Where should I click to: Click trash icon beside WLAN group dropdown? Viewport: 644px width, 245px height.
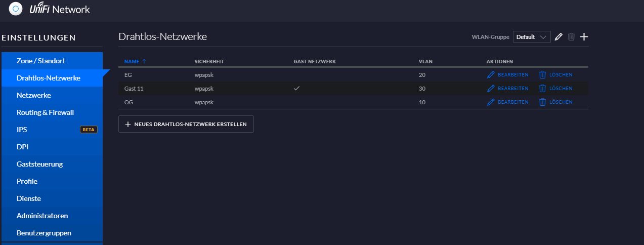point(571,37)
